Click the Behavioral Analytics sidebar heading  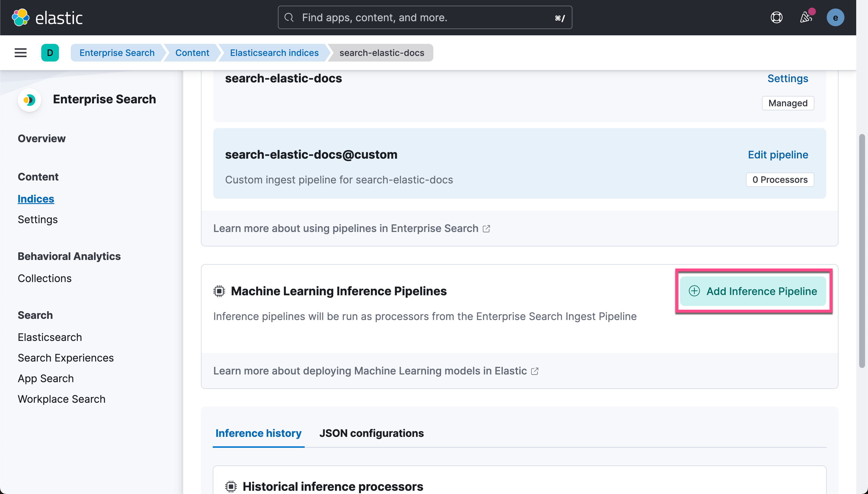click(69, 256)
